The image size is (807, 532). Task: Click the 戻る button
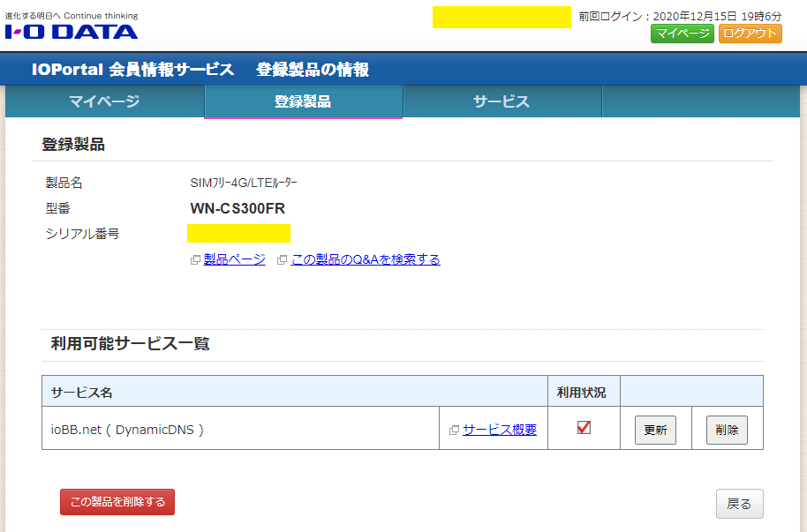coord(740,504)
